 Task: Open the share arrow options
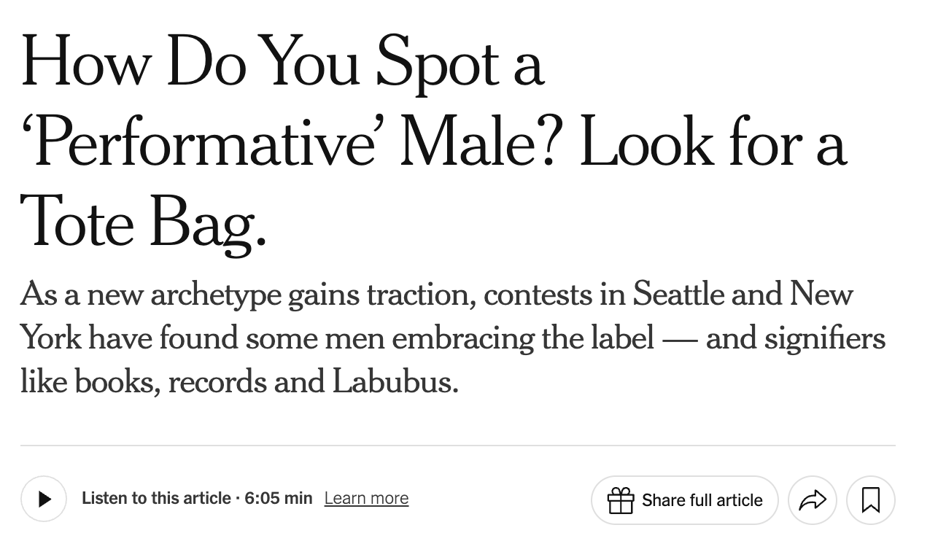(x=812, y=500)
